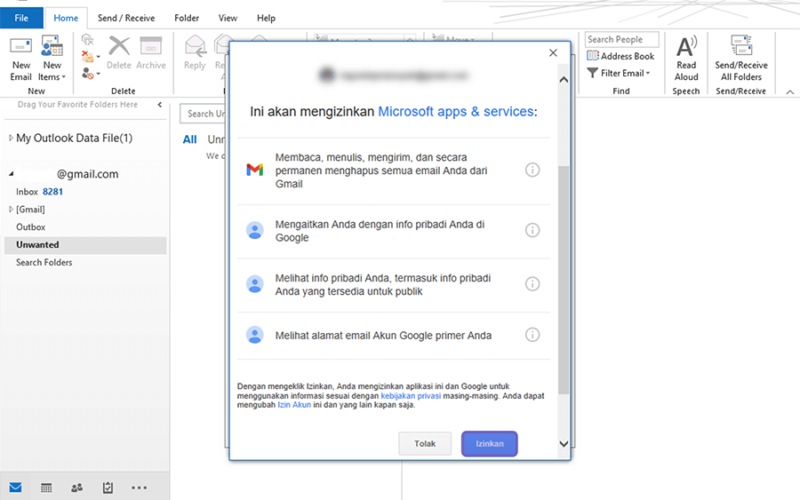The height and width of the screenshot is (500, 800).
Task: Select the All messages filter
Action: click(x=190, y=139)
